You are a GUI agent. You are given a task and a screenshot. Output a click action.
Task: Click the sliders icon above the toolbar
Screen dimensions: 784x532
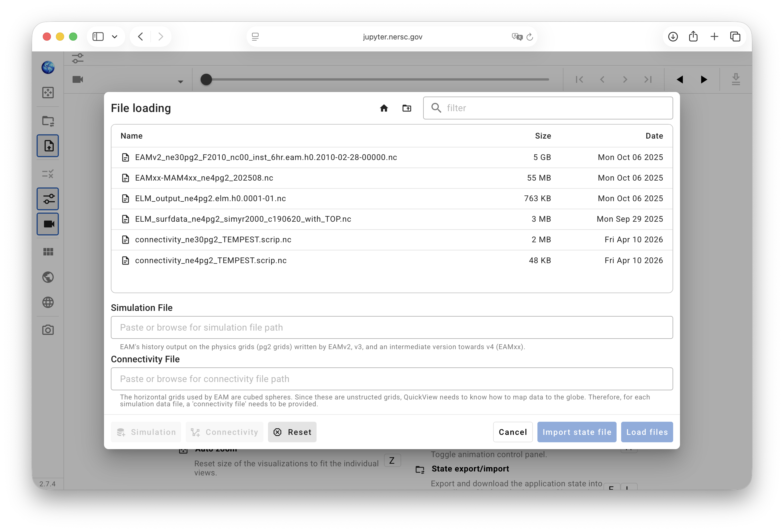(x=78, y=58)
